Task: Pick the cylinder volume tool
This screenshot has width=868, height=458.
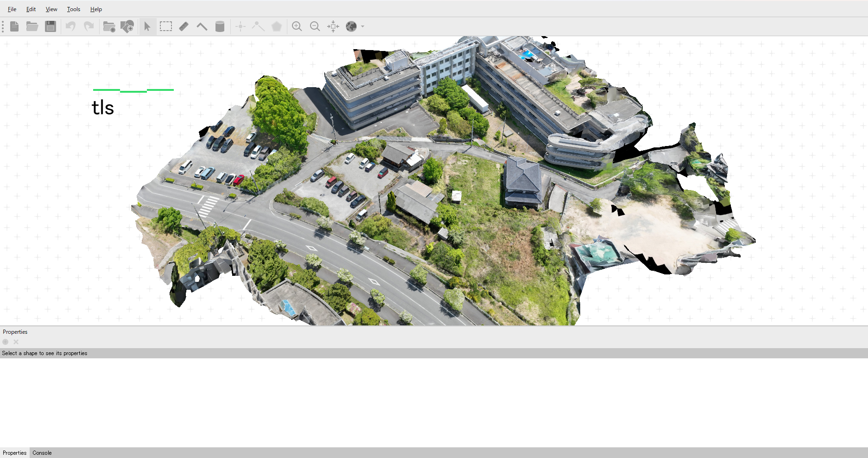Action: click(220, 26)
